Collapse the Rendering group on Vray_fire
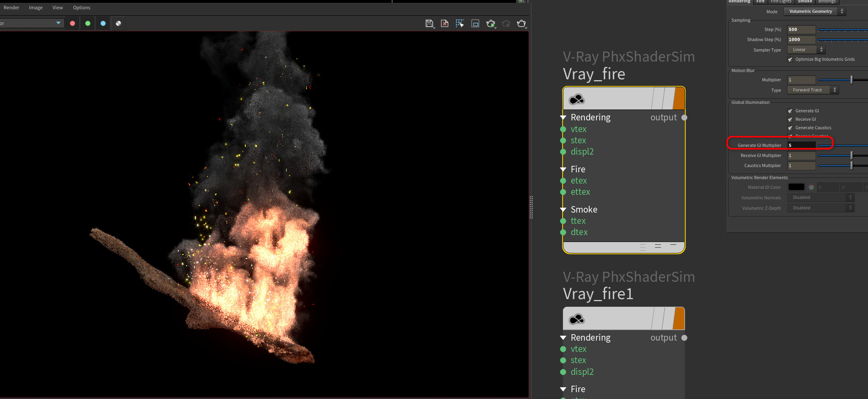This screenshot has height=399, width=868. tap(563, 118)
